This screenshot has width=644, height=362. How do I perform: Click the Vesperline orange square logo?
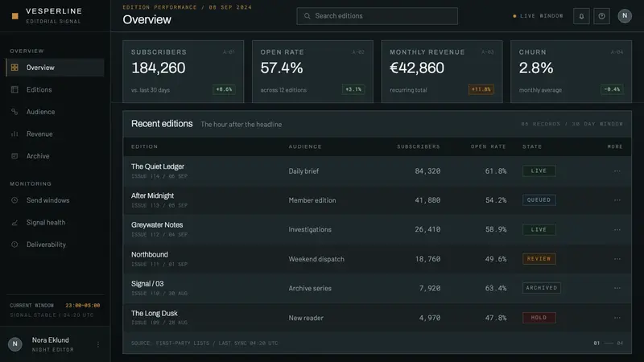pos(14,16)
